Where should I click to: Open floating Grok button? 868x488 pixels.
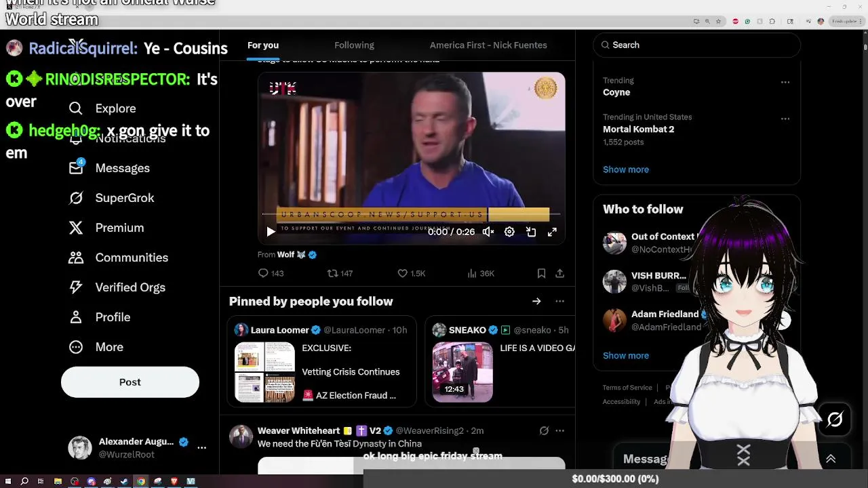tap(835, 420)
